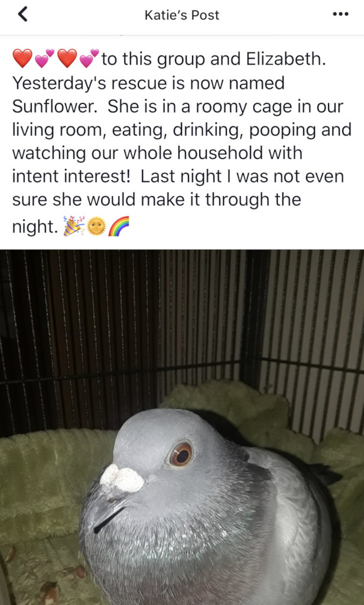Tap the second pink two-hearts emoji
The height and width of the screenshot is (605, 364).
tap(90, 58)
